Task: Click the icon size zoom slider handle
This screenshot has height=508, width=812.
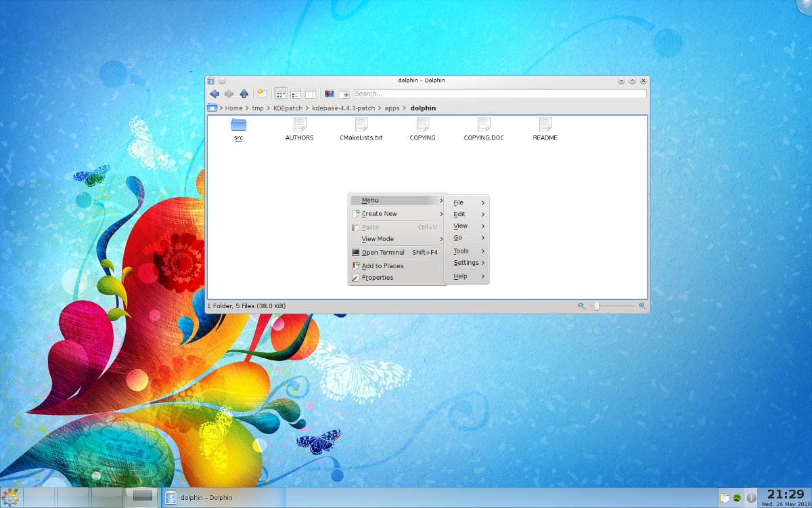Action: [x=596, y=306]
